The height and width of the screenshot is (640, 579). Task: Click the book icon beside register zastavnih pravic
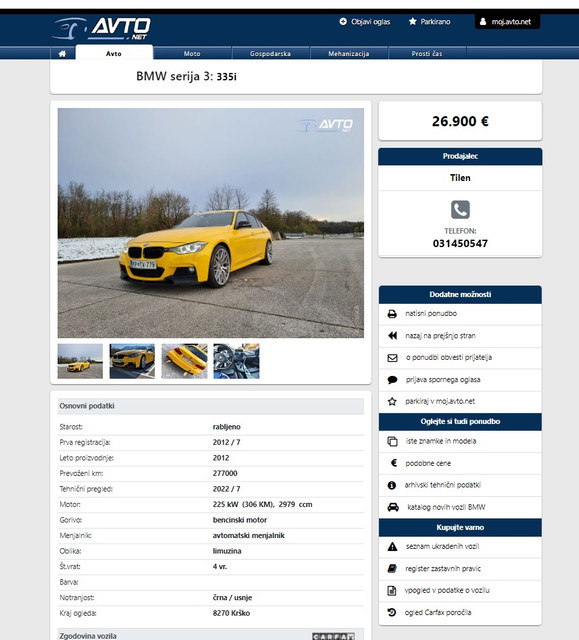pos(392,568)
